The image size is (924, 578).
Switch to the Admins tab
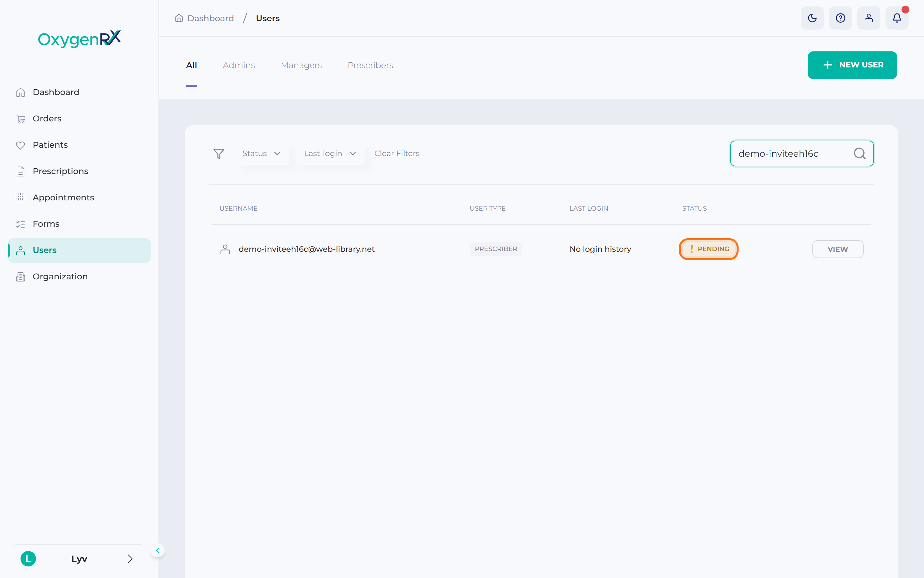(x=239, y=66)
